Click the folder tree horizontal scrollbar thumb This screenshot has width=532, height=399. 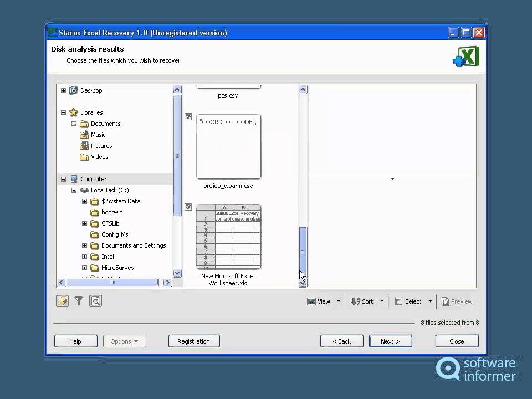tap(112, 282)
